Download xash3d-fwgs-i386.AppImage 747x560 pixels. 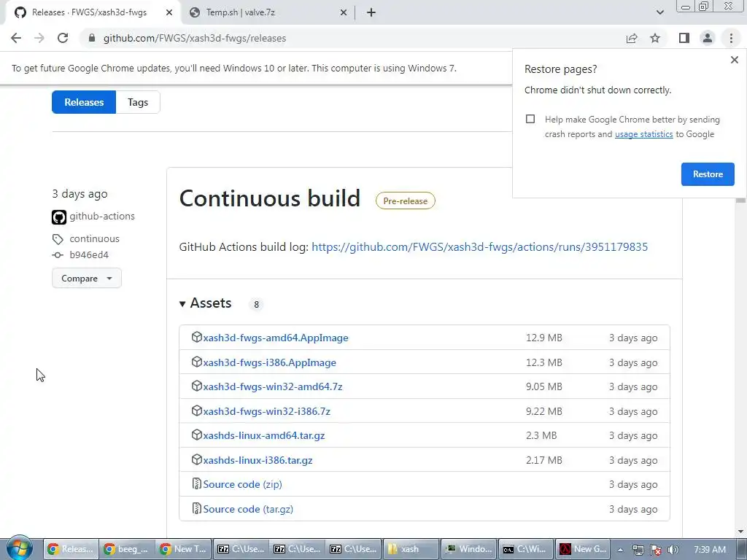coord(270,362)
